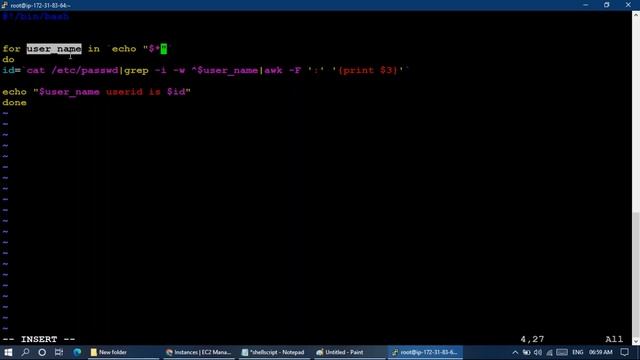
Task: Launch Microsoft Edge from the taskbar
Action: (x=77, y=352)
